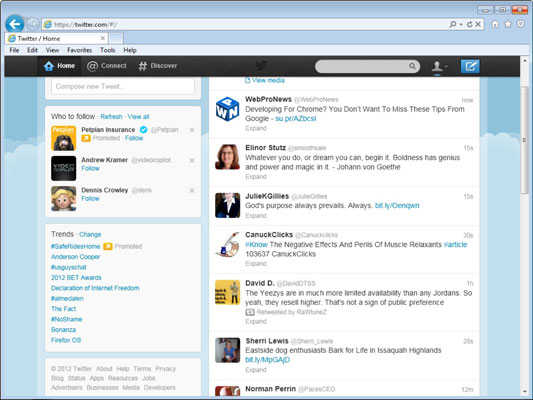Dismiss Petplan Insurance follow suggestion
Screen dimensions: 533x400
tap(192, 130)
